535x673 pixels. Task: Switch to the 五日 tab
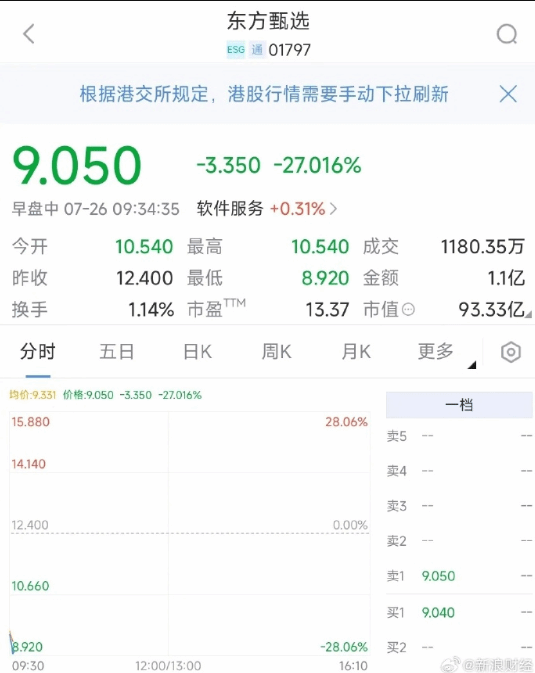click(117, 352)
